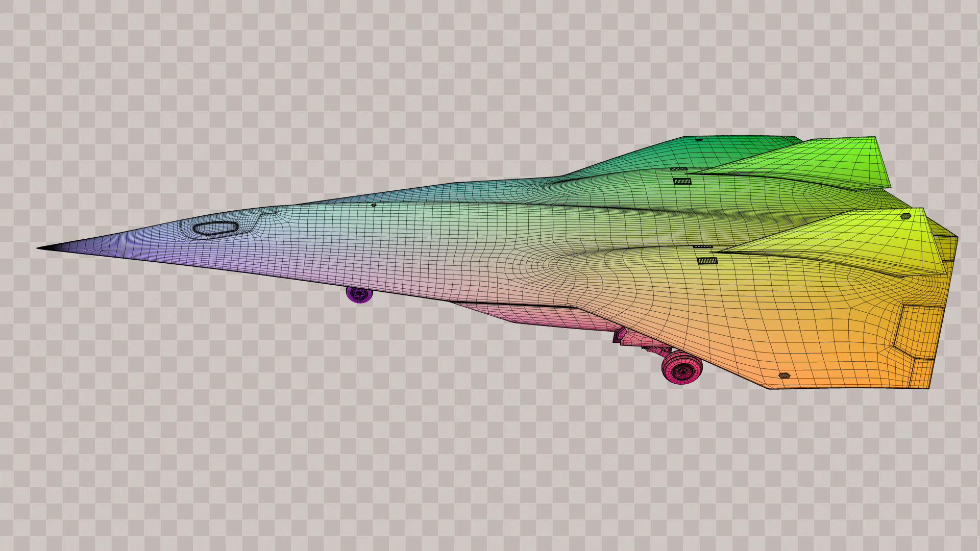Click the hexagonal marker beside the near tail fin

(906, 216)
